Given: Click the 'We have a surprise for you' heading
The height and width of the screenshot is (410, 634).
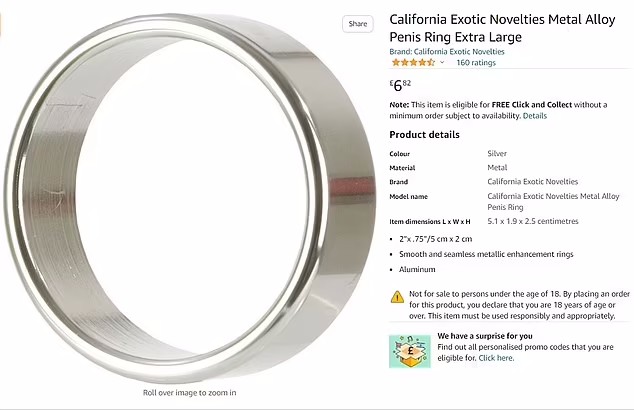Looking at the screenshot, I should tap(485, 336).
